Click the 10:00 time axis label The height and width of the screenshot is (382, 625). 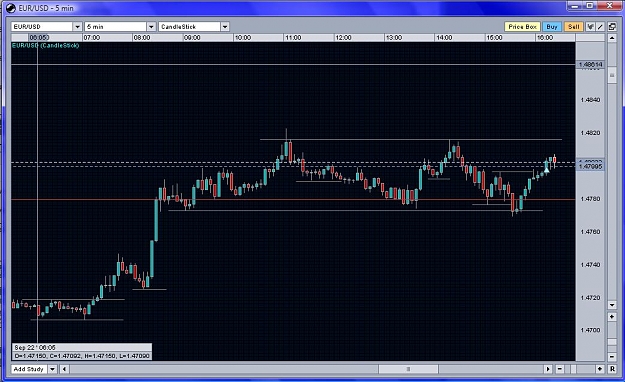pyautogui.click(x=243, y=38)
